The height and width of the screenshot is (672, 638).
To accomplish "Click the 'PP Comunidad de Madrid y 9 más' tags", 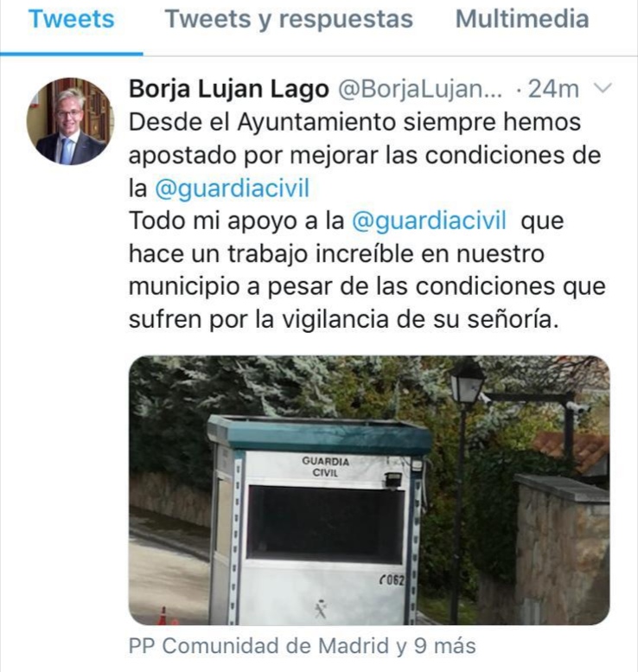I will coord(302,645).
